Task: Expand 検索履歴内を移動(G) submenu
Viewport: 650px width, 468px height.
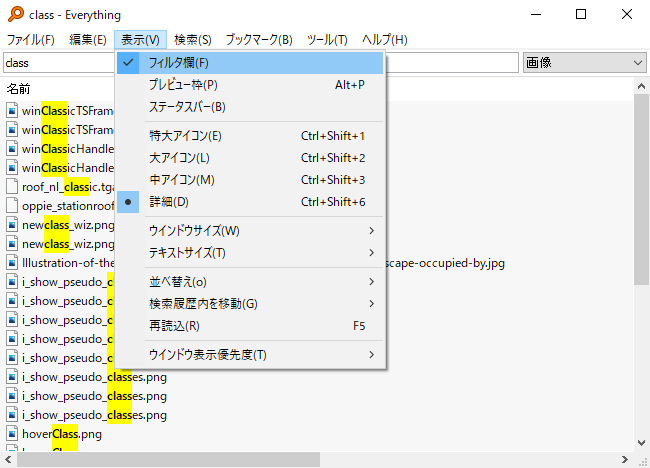Action: (x=250, y=304)
